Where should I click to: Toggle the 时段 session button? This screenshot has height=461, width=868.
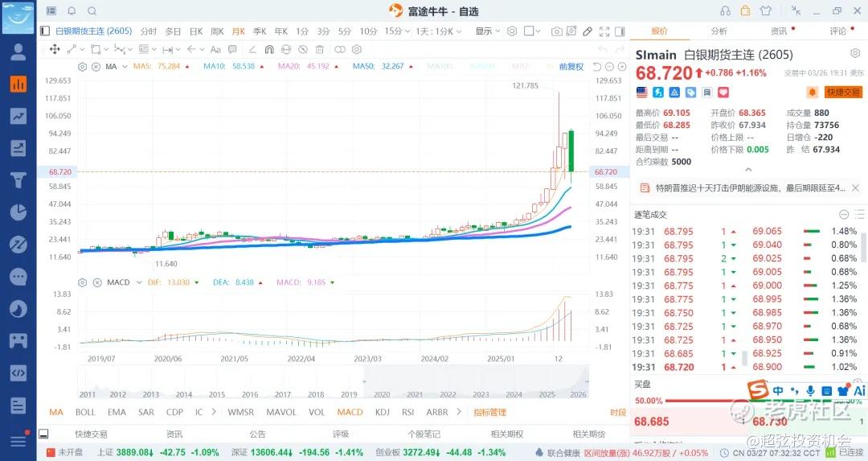(618, 412)
